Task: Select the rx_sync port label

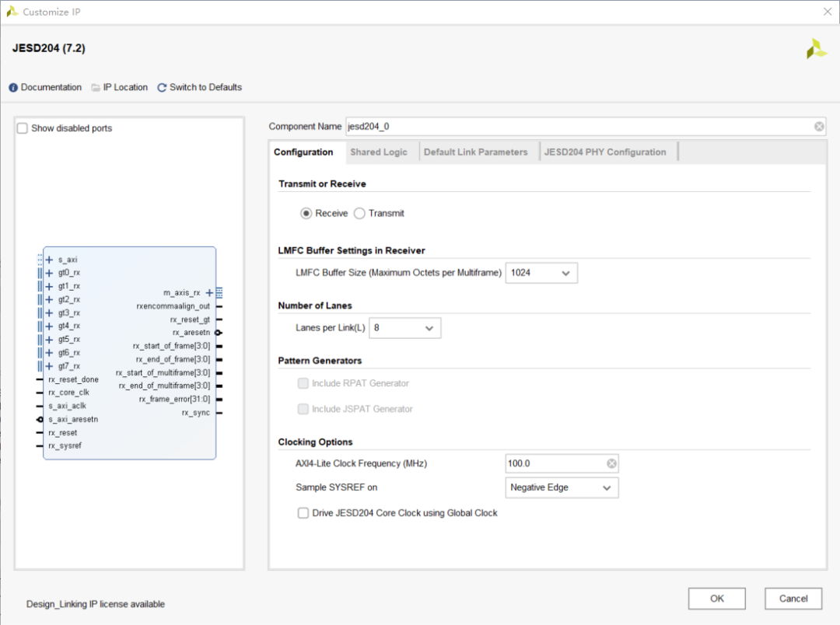Action: click(195, 413)
